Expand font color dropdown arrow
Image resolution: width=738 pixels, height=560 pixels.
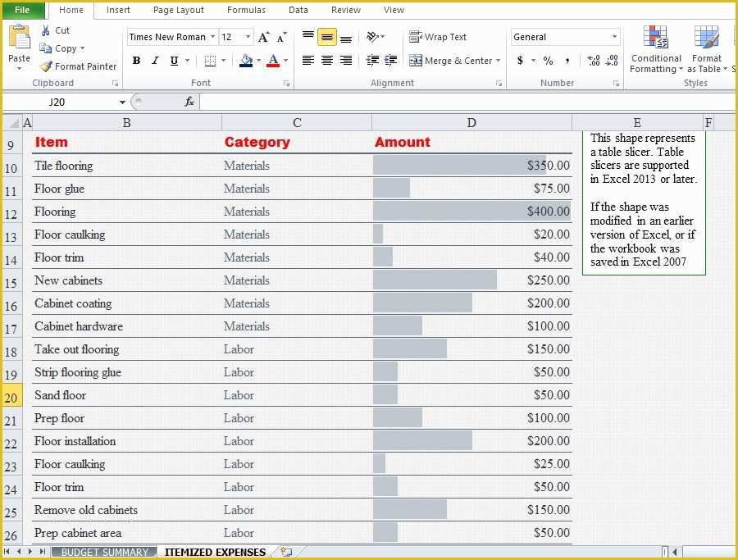point(285,61)
